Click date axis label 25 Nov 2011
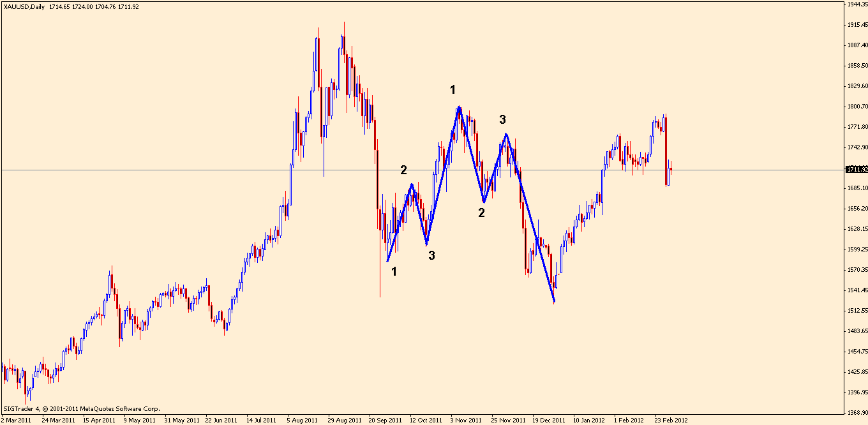The height and width of the screenshot is (425, 868). [x=509, y=421]
